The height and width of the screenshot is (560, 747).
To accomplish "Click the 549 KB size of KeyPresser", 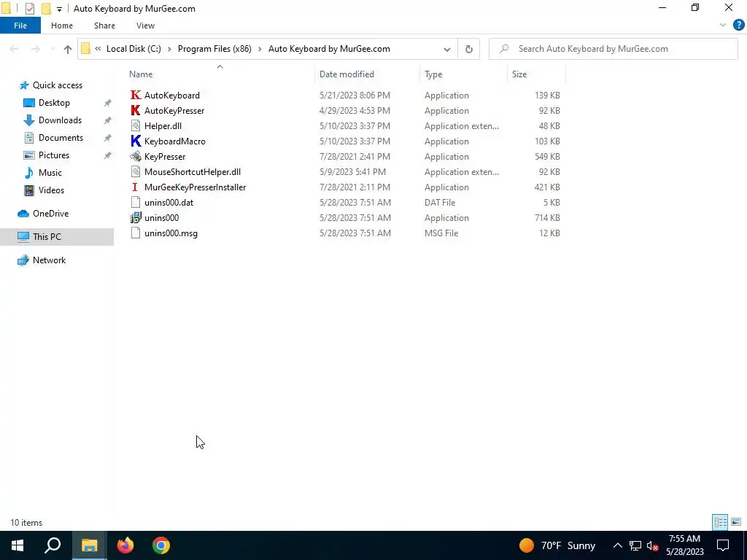I will pyautogui.click(x=547, y=157).
